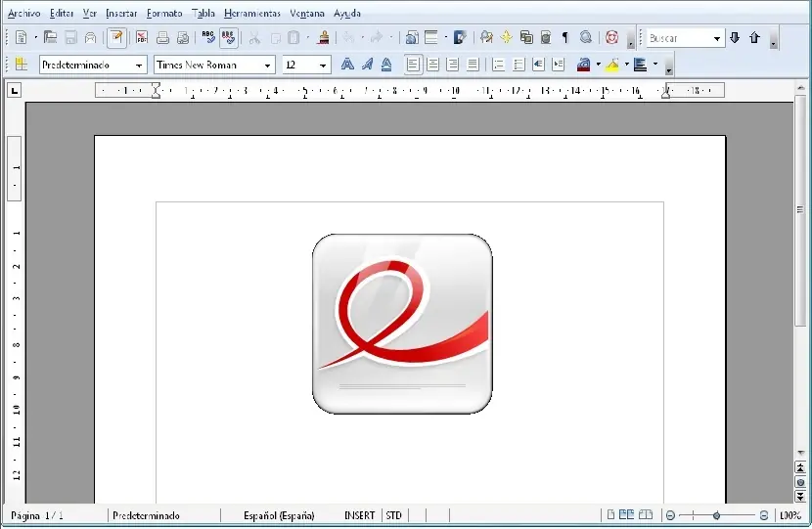
Task: Open the Editar menu
Action: [62, 14]
